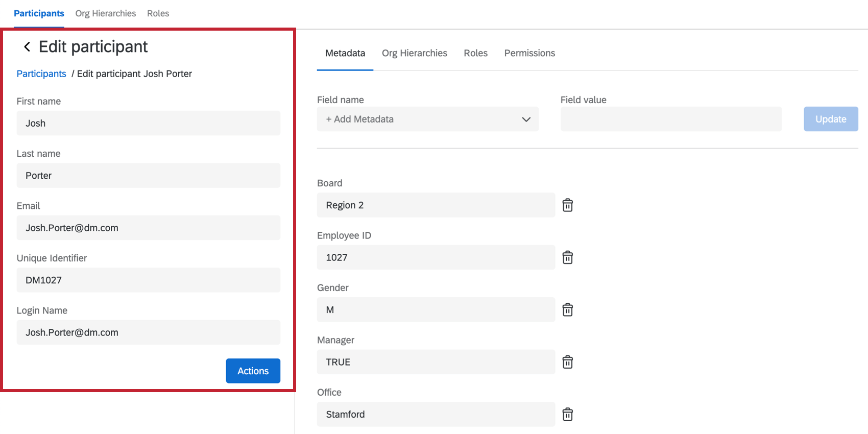Open the Roles tab in participant details
The height and width of the screenshot is (434, 868).
[475, 53]
